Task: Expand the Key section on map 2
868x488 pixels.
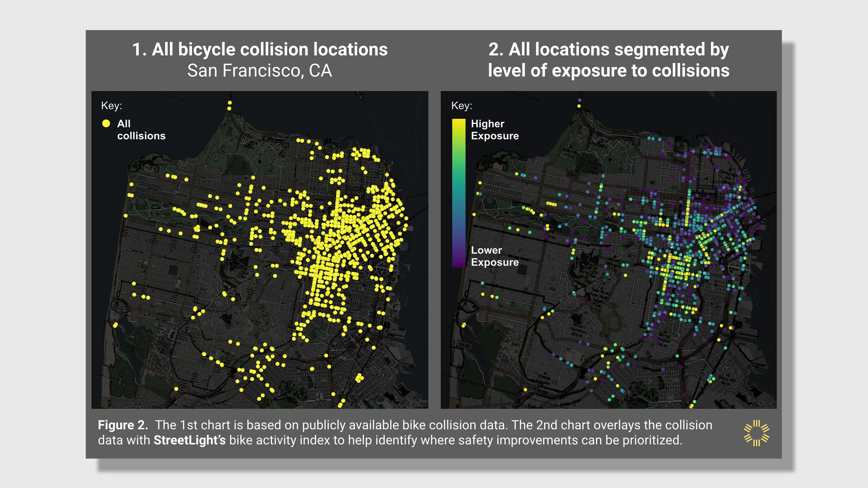Action: tap(461, 106)
